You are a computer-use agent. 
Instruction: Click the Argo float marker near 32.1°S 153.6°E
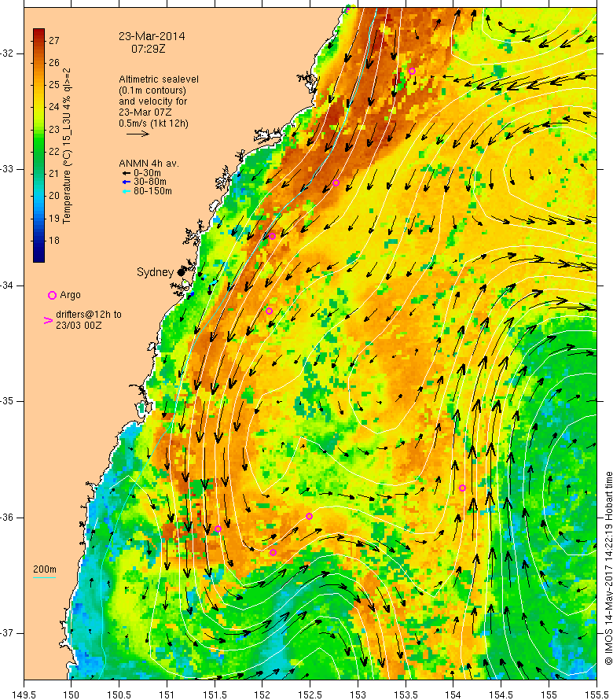pyautogui.click(x=412, y=71)
